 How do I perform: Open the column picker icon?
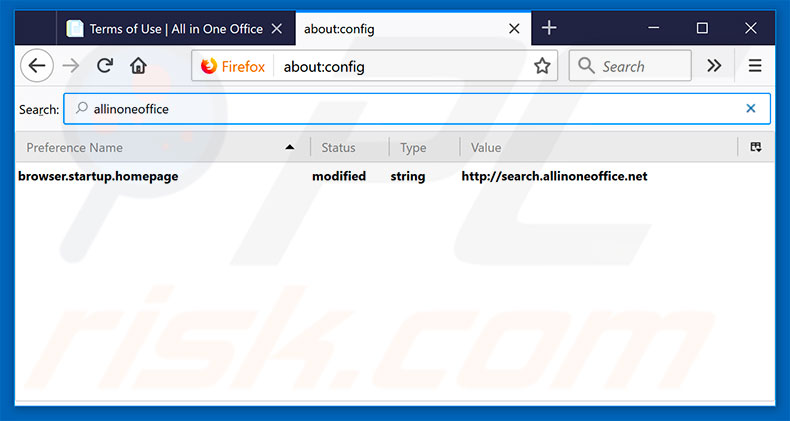(755, 147)
